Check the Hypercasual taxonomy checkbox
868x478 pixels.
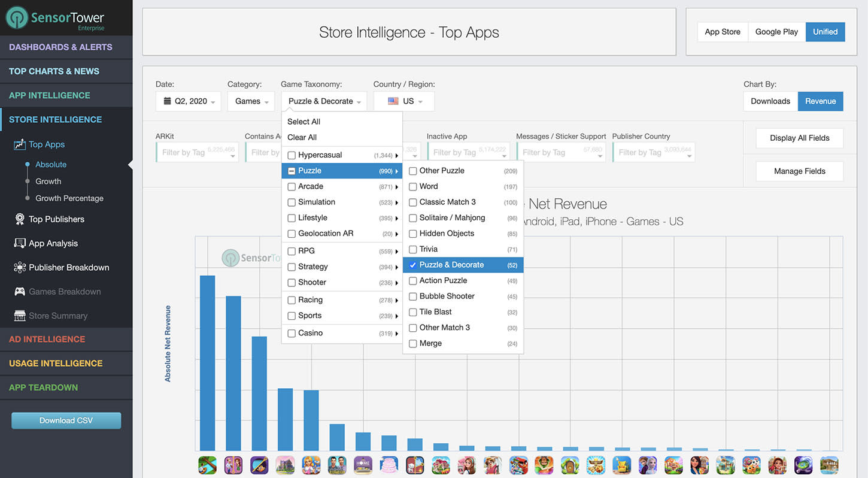click(x=292, y=155)
